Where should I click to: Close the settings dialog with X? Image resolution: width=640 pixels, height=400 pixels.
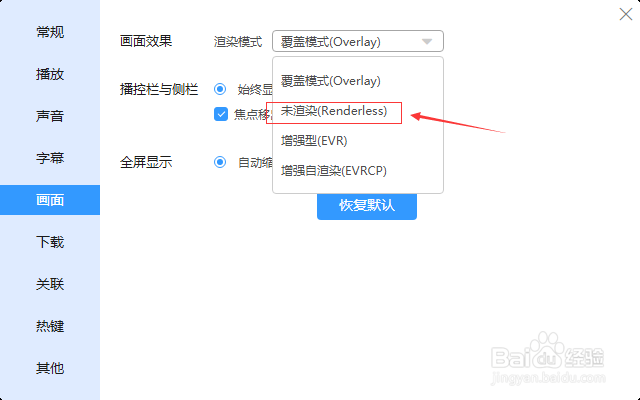(625, 14)
